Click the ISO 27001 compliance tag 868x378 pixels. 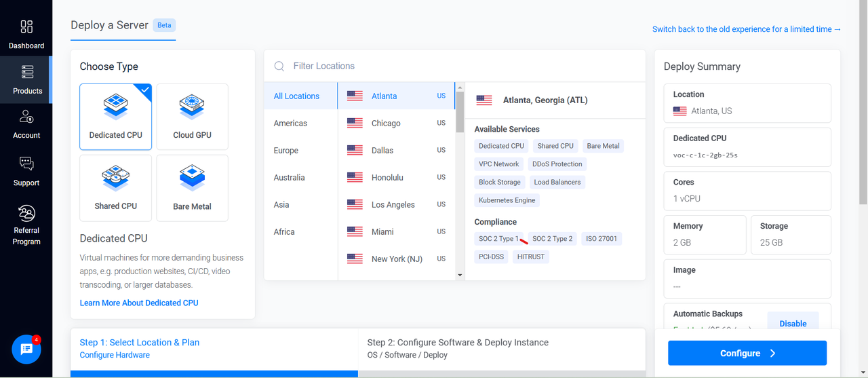tap(601, 239)
